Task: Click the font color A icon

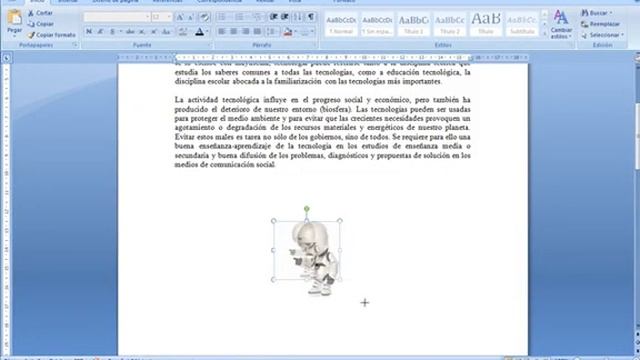Action: [199, 32]
